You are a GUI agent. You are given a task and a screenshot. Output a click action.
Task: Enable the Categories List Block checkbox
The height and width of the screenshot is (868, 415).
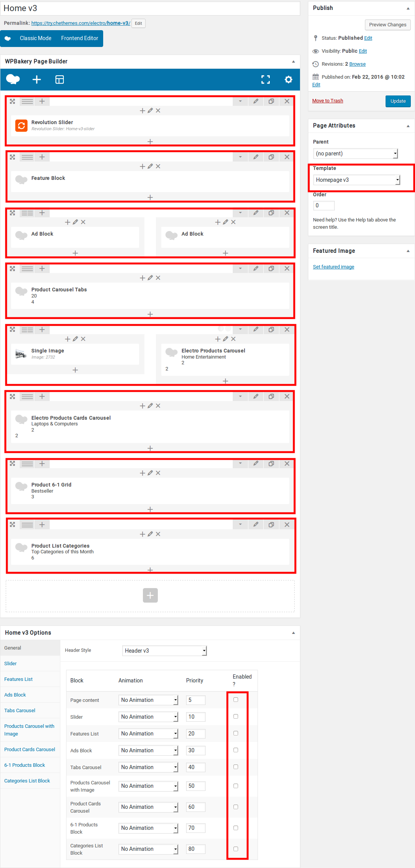pos(236,849)
